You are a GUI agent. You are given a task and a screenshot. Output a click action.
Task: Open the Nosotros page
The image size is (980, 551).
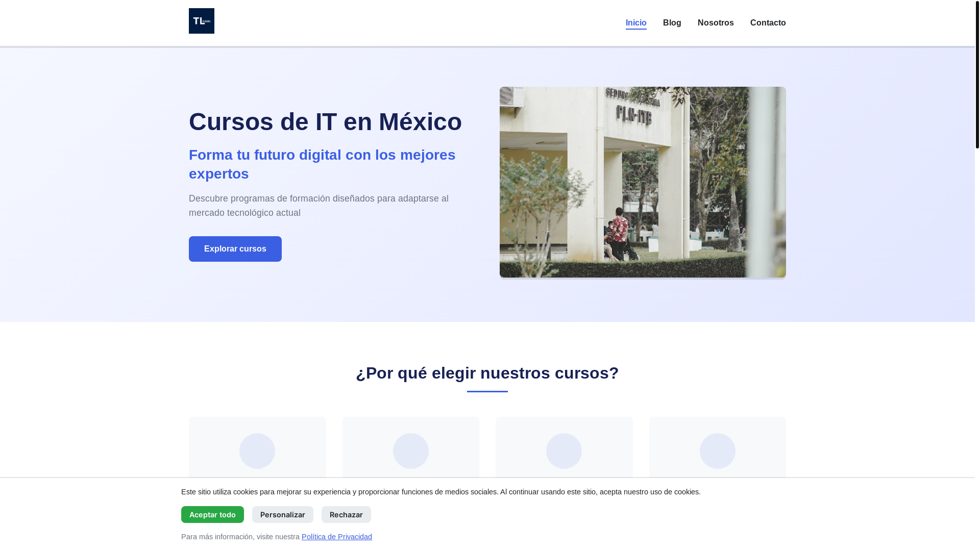716,23
